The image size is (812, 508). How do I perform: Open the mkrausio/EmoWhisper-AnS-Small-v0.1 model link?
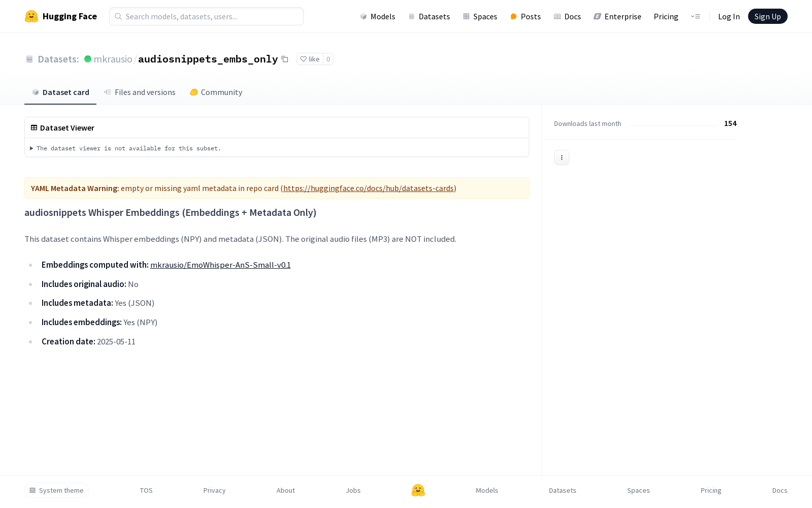pyautogui.click(x=220, y=265)
